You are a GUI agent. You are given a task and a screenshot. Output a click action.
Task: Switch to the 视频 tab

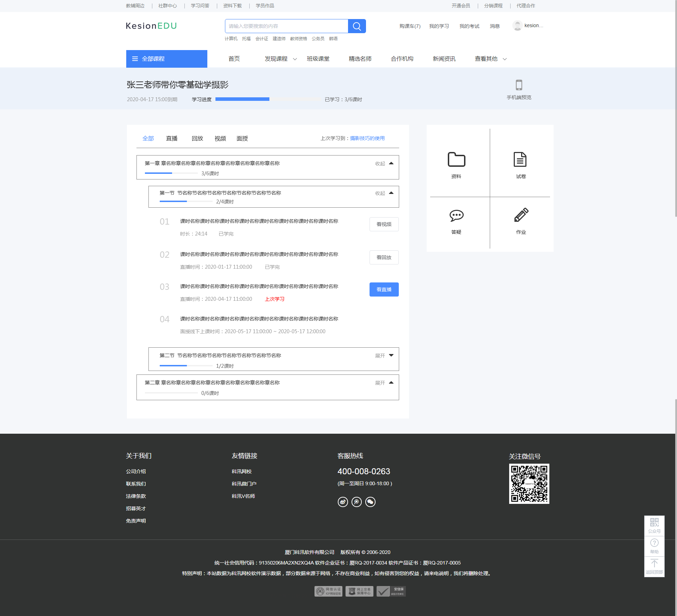tap(220, 139)
